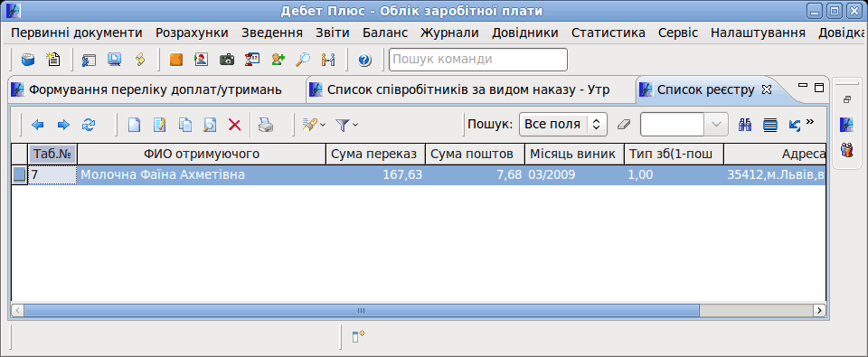868x357 pixels.
Task: Click the orange square toolbar icon
Action: (x=176, y=60)
